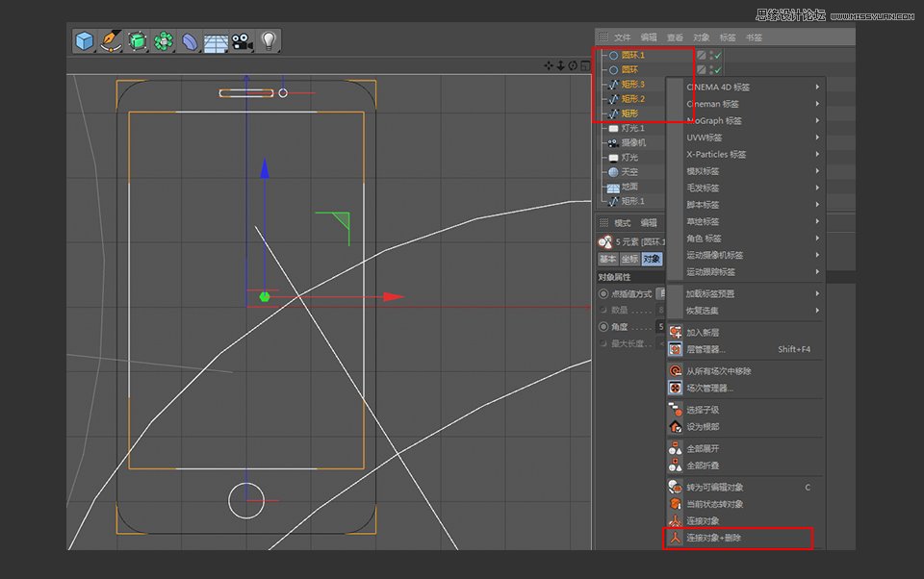Click the 全部展开 icon in menu
This screenshot has height=579, width=924.
click(x=676, y=448)
